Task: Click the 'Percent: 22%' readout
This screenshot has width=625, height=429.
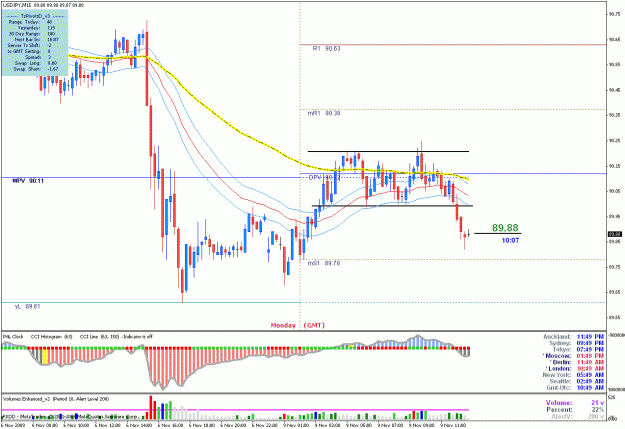Action: [575, 410]
